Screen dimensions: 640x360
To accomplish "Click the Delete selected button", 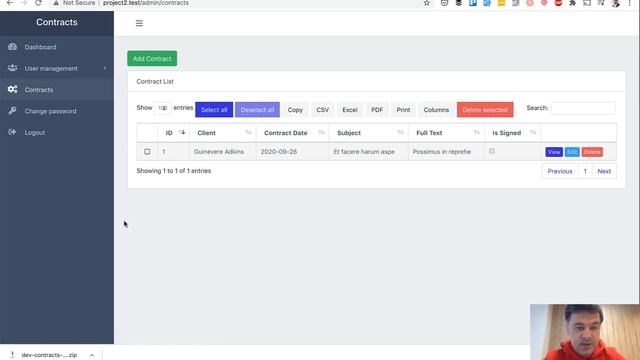I will 485,109.
